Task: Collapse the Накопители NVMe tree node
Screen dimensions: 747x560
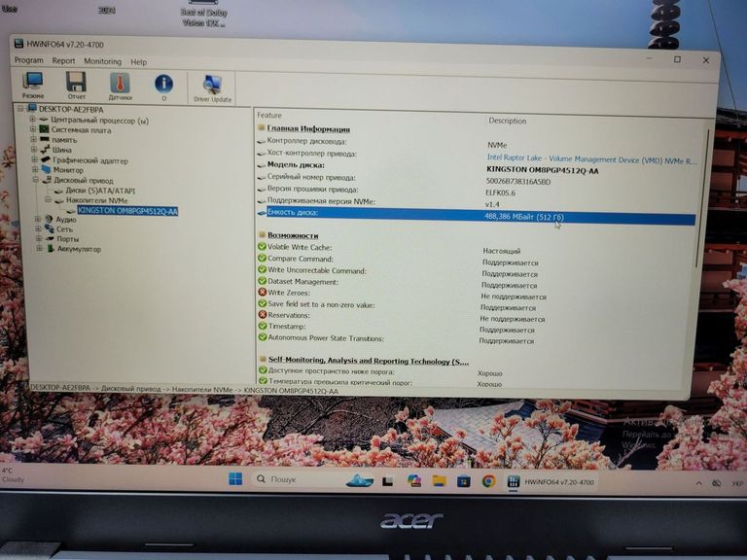Action: click(48, 199)
